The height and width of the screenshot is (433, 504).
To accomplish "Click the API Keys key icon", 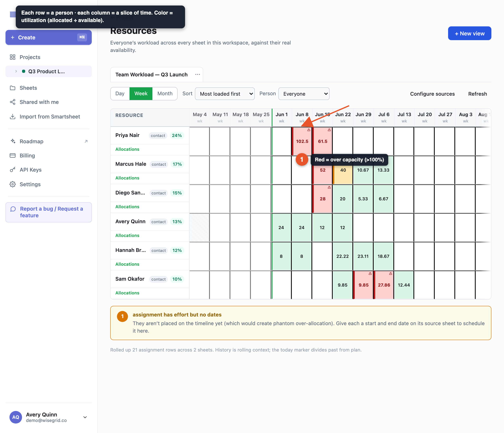I will (13, 170).
